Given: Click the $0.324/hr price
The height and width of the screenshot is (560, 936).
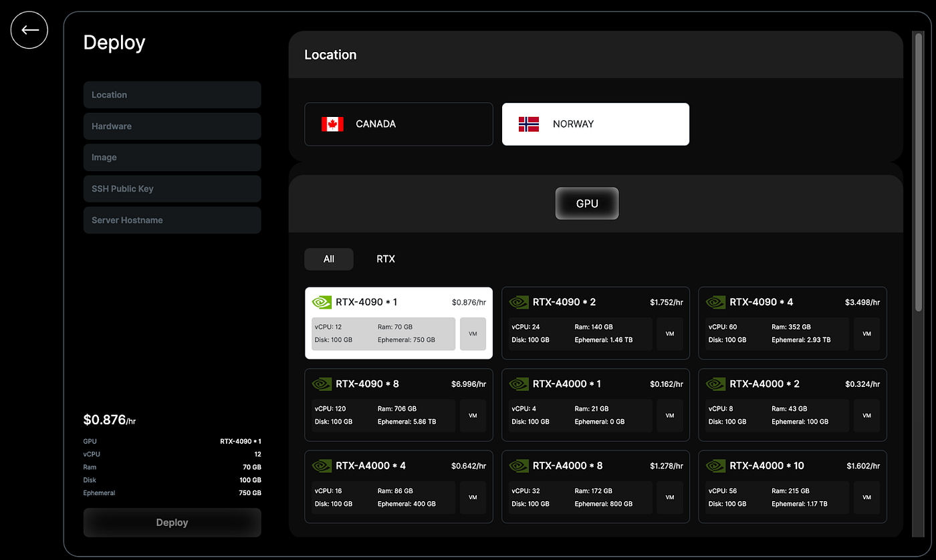Looking at the screenshot, I should click(862, 384).
